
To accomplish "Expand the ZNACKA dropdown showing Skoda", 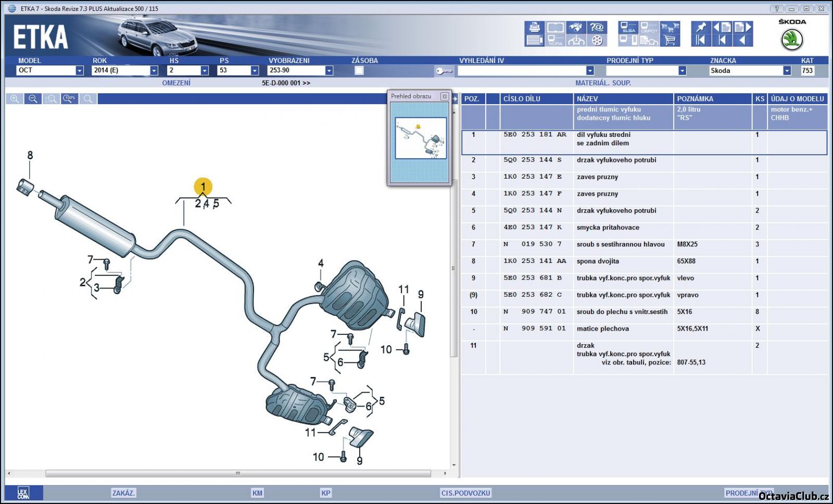I will (787, 71).
